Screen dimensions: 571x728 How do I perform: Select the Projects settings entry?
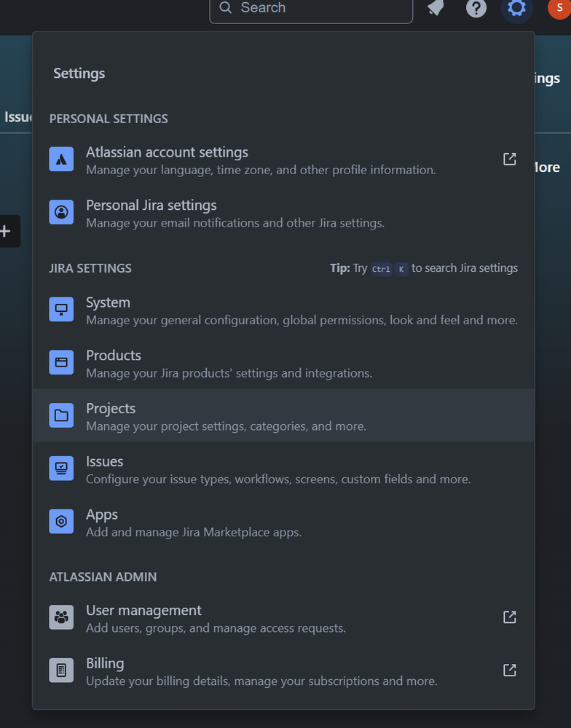coord(283,415)
